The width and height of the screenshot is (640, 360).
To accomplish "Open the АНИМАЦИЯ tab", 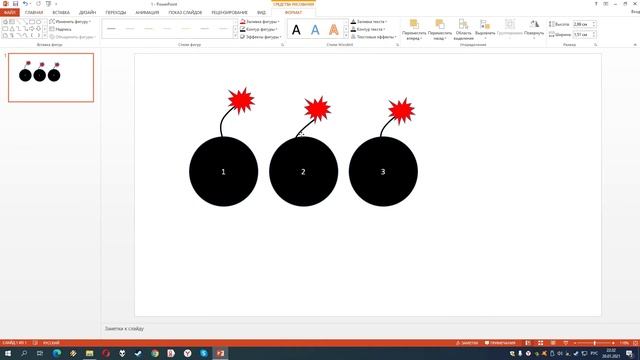I will 147,13.
